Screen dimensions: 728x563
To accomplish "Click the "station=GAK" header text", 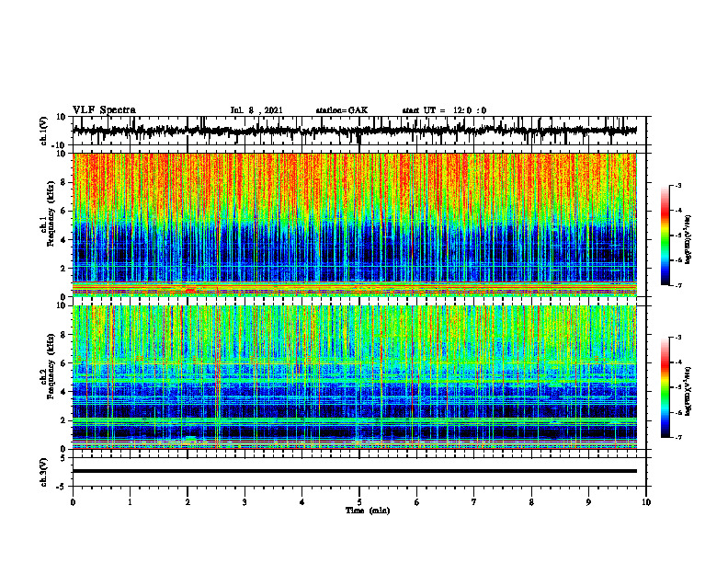I will click(342, 110).
